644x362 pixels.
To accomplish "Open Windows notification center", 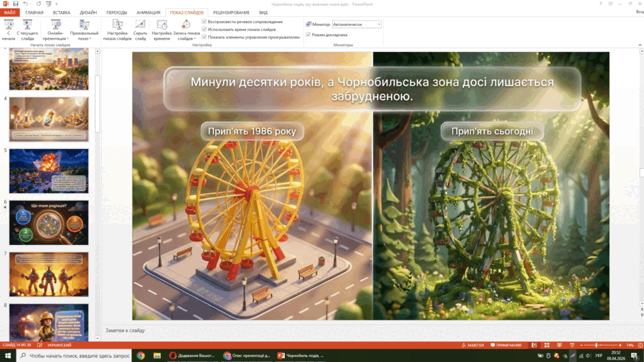I will (634, 355).
